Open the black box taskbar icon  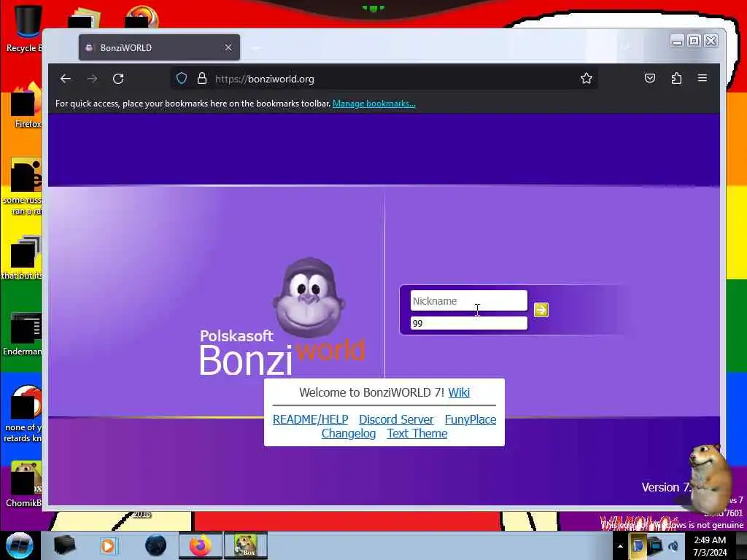pyautogui.click(x=64, y=545)
